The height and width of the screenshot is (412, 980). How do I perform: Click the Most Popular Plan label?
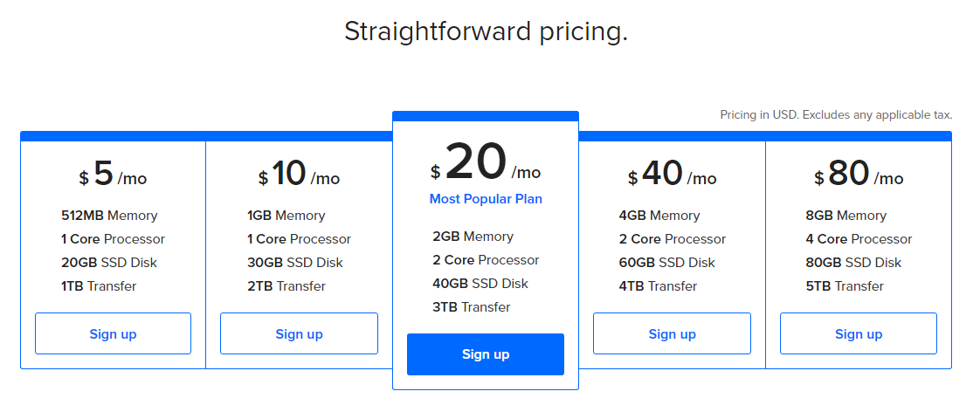pos(486,199)
